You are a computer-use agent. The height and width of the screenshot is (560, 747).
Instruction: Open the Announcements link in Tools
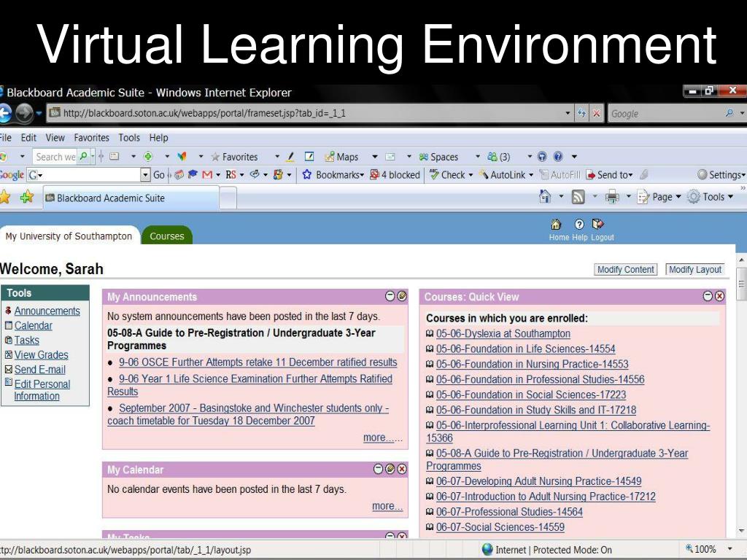[47, 311]
